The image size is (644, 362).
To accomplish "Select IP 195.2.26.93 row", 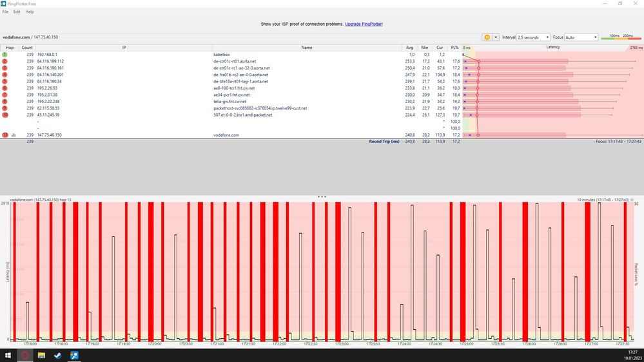I will pyautogui.click(x=47, y=88).
